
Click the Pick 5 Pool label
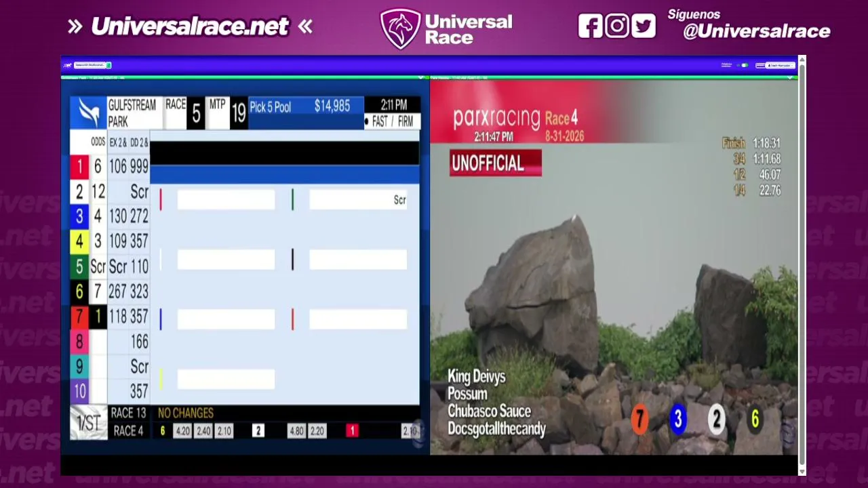[x=271, y=107]
